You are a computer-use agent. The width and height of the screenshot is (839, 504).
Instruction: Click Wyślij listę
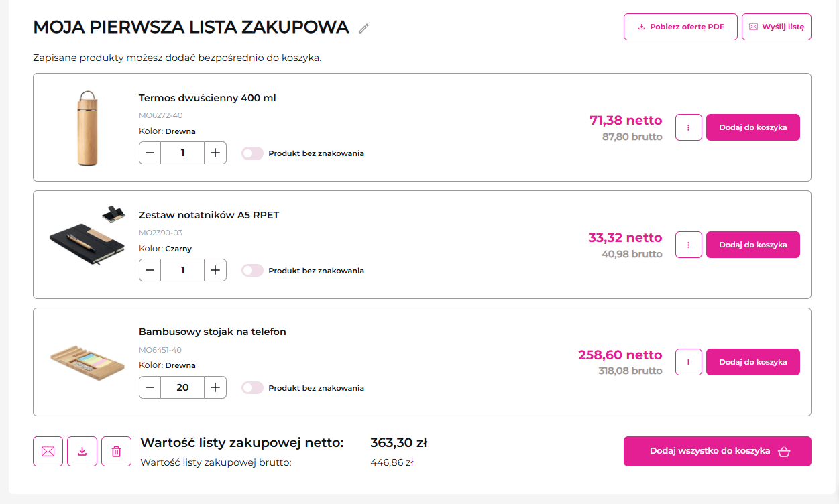(776, 26)
